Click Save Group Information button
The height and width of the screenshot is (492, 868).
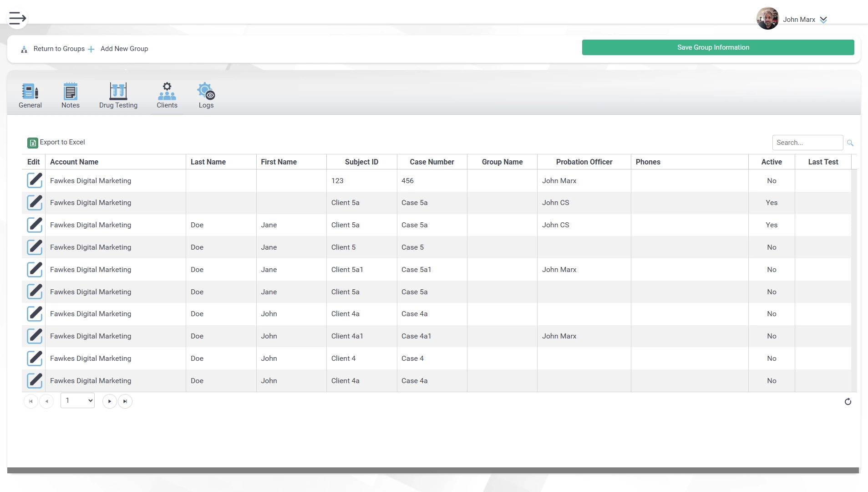coord(718,47)
